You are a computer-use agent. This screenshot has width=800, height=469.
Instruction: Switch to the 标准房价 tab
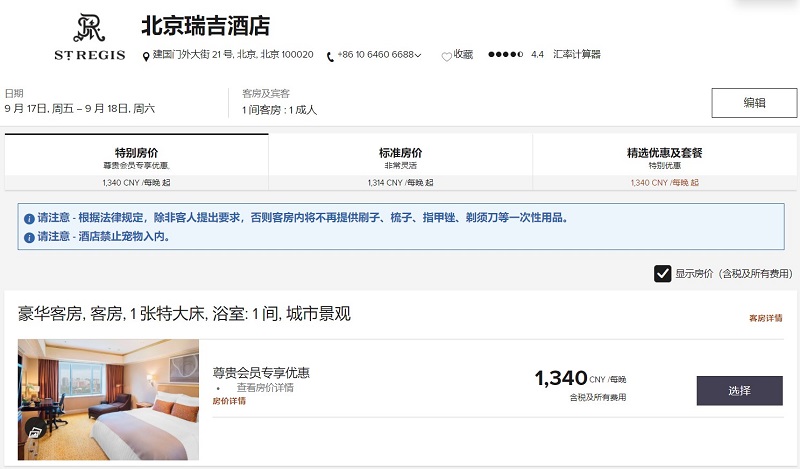coord(401,162)
